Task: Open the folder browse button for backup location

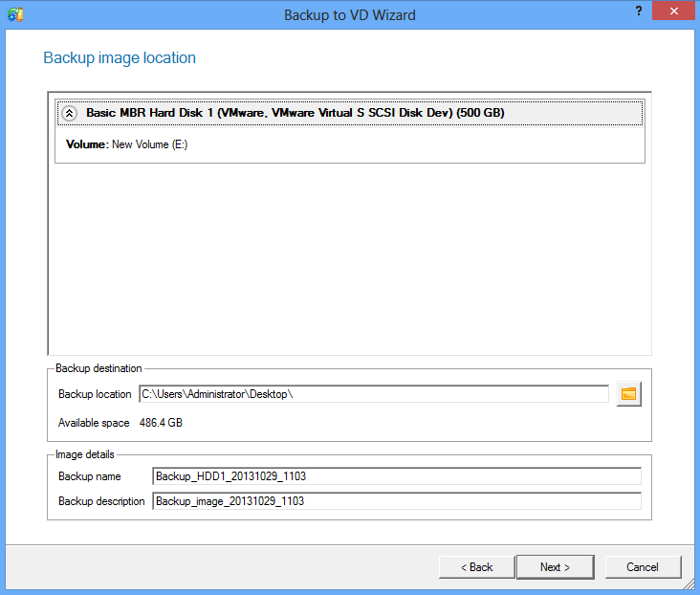Action: [x=628, y=394]
